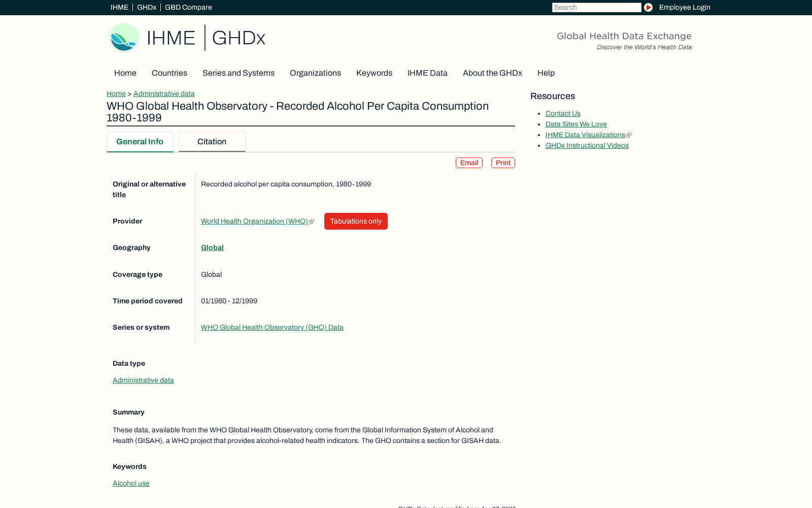Open the Countries menu
This screenshot has height=508, width=812.
tap(170, 73)
